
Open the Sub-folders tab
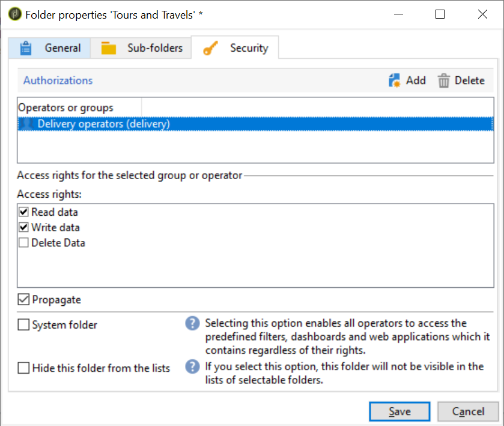154,48
